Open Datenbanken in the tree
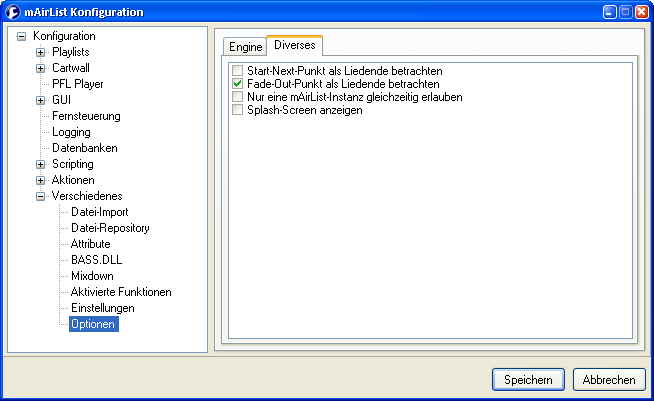The width and height of the screenshot is (654, 401). [85, 148]
